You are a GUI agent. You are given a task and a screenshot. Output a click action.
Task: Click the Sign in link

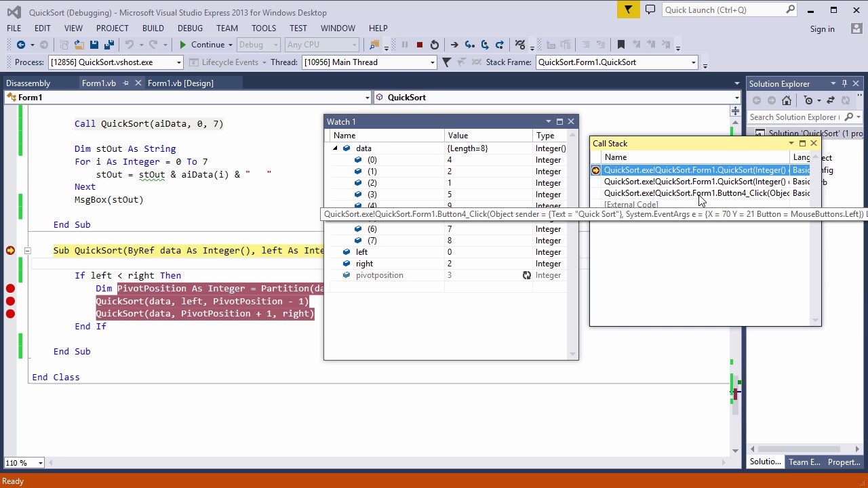[822, 28]
